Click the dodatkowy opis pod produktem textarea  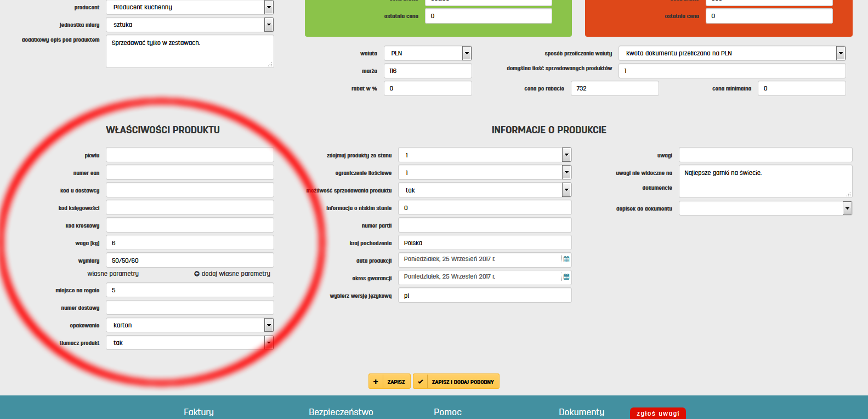(190, 52)
